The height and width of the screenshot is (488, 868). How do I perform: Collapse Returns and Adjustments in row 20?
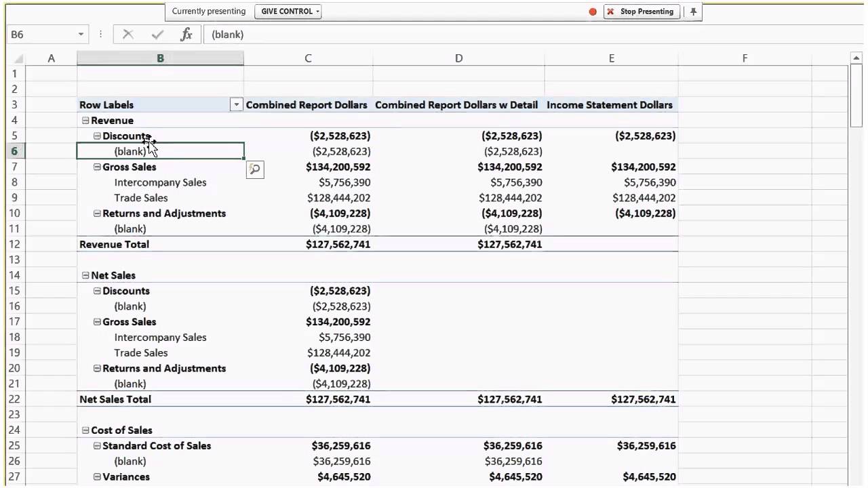97,369
